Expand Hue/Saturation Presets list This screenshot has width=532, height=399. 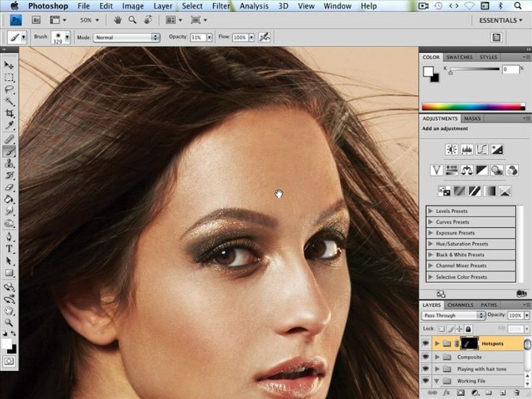[x=431, y=244]
